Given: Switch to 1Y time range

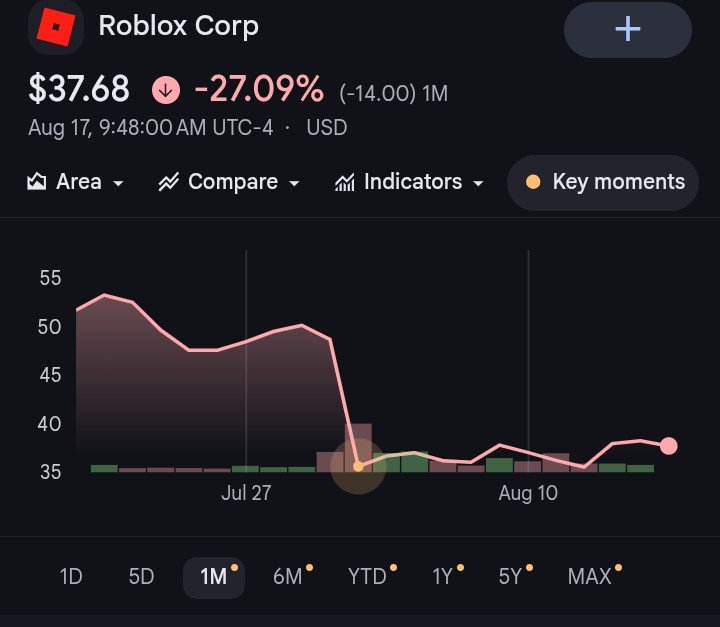Looking at the screenshot, I should pyautogui.click(x=445, y=576).
